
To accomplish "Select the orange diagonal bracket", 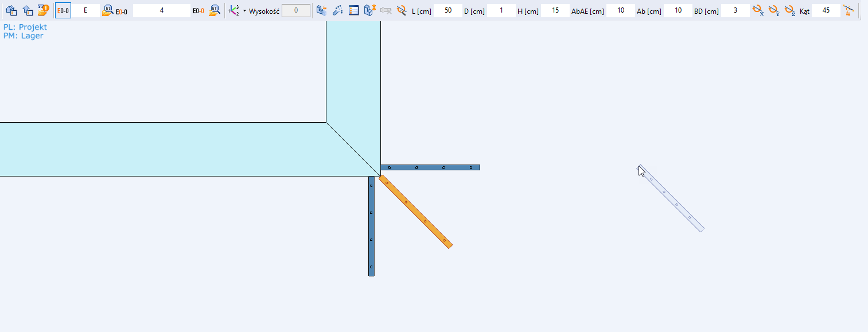I will pos(416,212).
